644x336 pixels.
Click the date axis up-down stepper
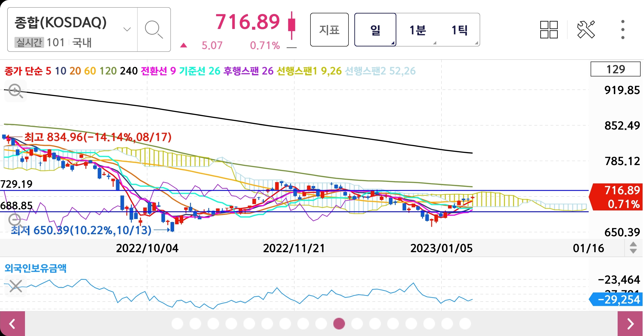click(x=633, y=248)
